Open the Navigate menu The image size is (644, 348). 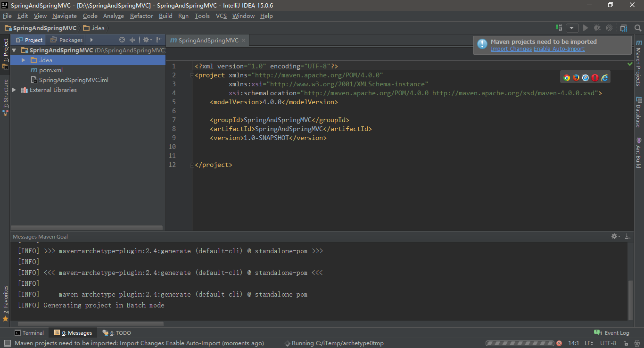pos(65,16)
